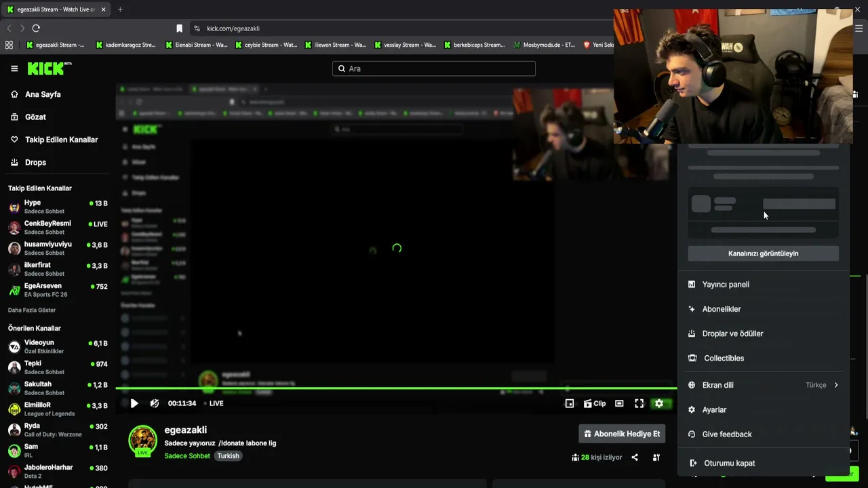Expand followed list with Daha Fazla Göster

click(x=32, y=310)
